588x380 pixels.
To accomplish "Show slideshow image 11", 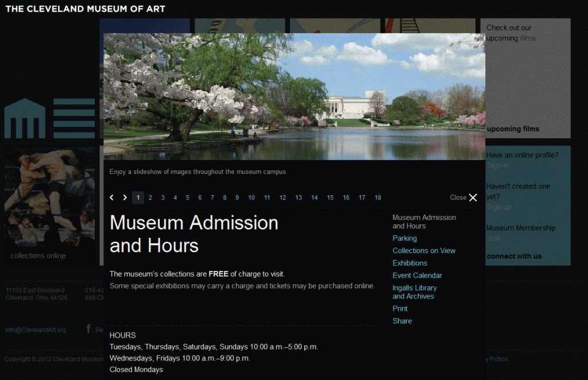I will 267,197.
